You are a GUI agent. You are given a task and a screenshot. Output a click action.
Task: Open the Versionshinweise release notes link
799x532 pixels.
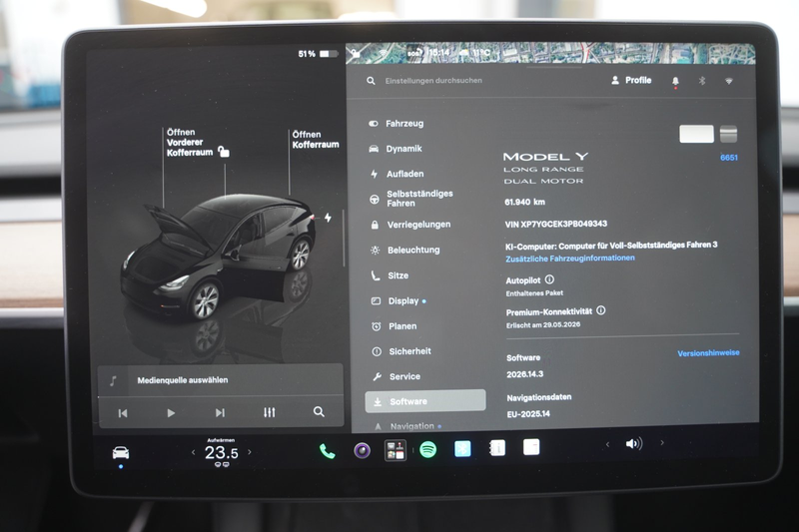click(x=708, y=352)
